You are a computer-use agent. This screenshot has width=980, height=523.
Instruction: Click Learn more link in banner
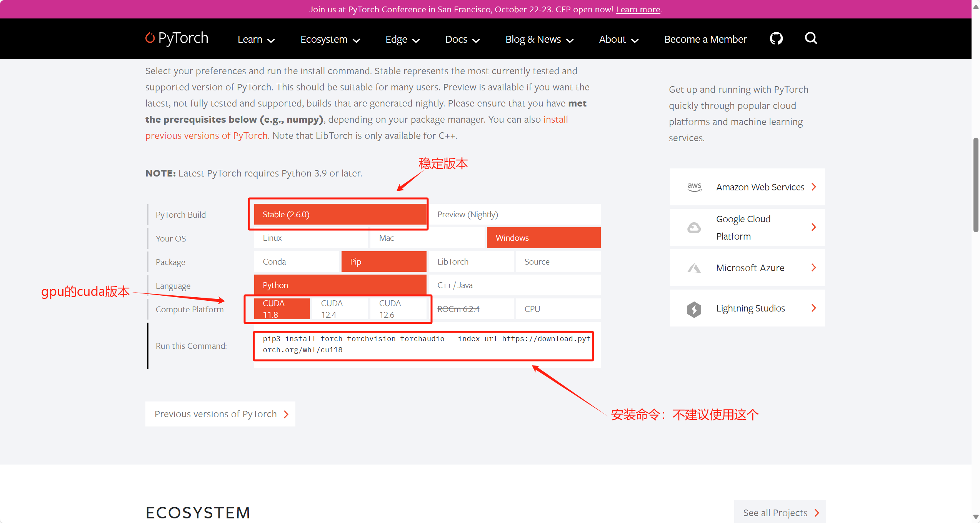pos(638,9)
